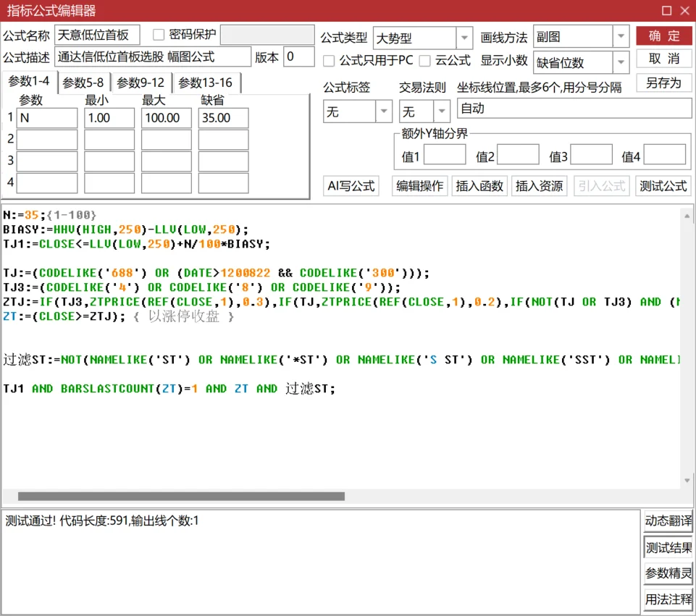Click the 值2 Y-axis input
The width and height of the screenshot is (696, 616).
click(518, 154)
